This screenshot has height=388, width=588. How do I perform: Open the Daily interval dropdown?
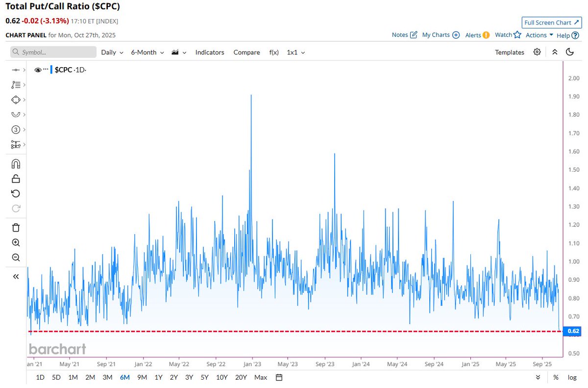112,52
